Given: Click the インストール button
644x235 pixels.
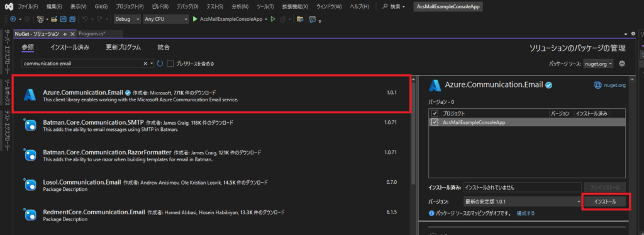Looking at the screenshot, I should click(x=606, y=202).
